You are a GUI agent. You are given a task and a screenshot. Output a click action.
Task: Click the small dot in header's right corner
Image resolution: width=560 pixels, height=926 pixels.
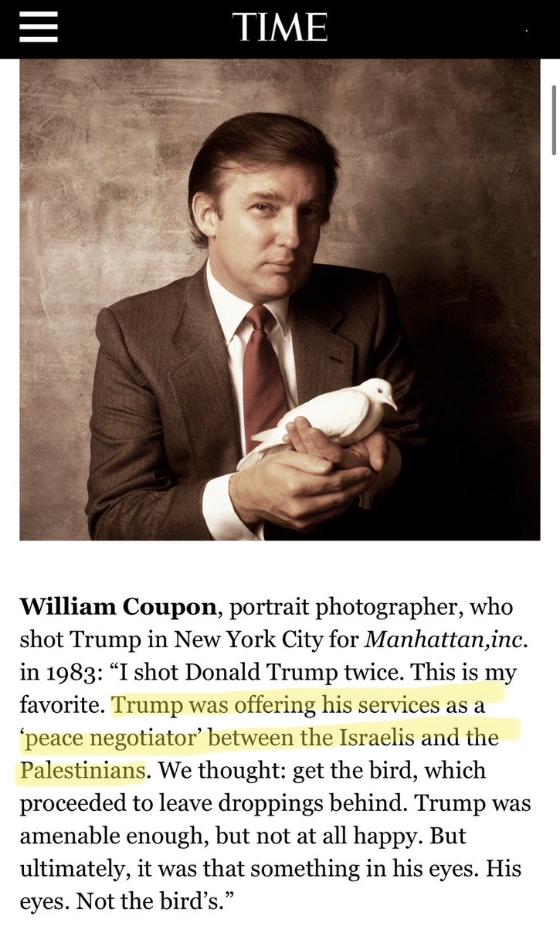click(526, 32)
